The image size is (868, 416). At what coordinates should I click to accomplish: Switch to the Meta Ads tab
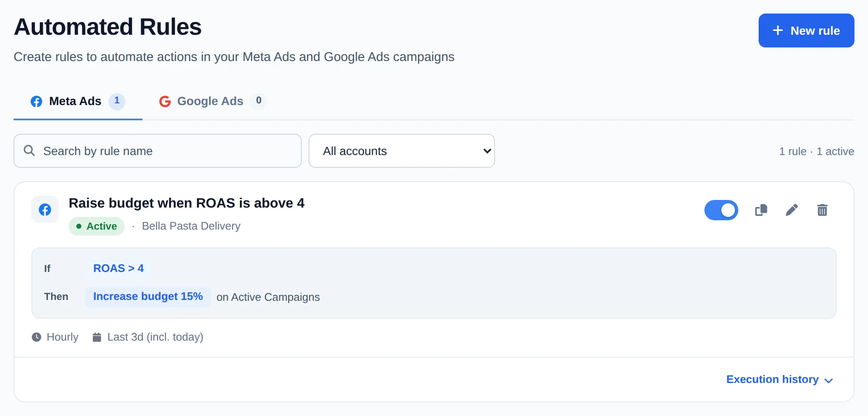pos(78,101)
